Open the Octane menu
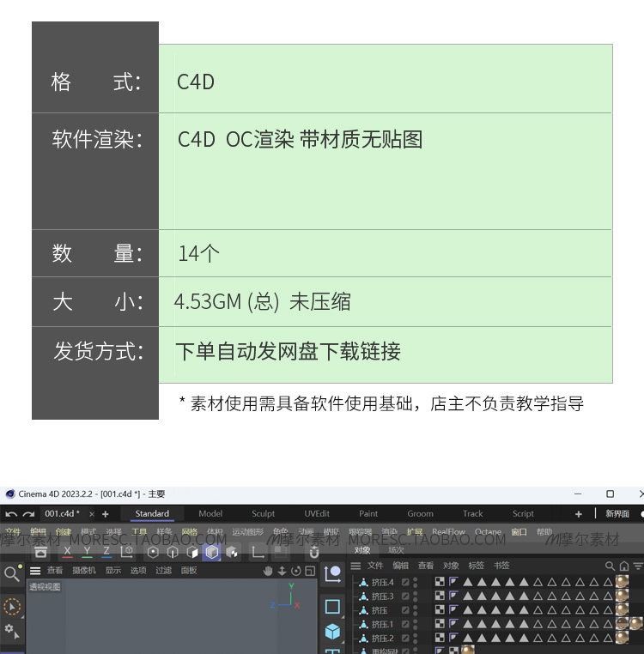 488,532
